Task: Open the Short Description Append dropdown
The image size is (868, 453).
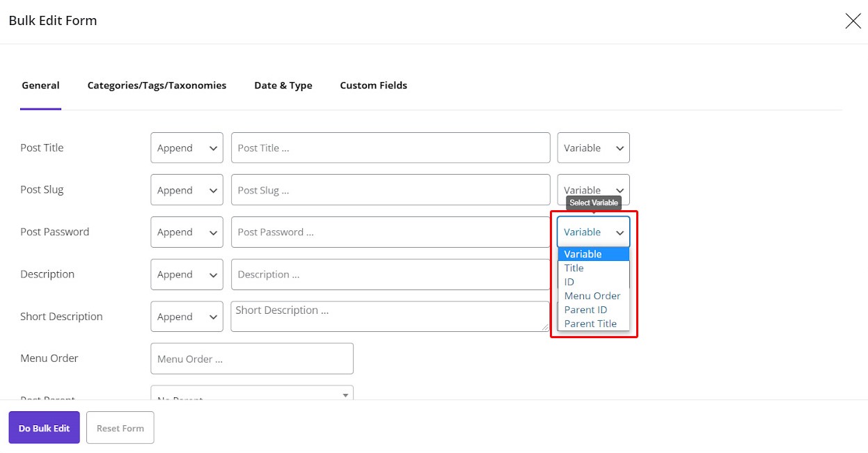Action: point(187,317)
